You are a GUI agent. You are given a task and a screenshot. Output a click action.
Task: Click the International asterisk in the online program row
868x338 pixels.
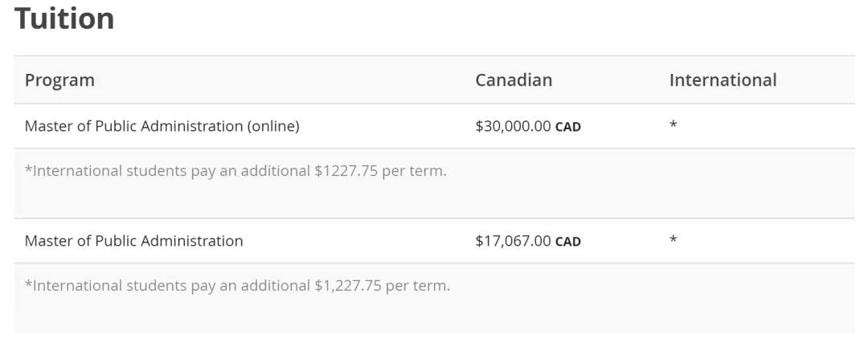673,125
